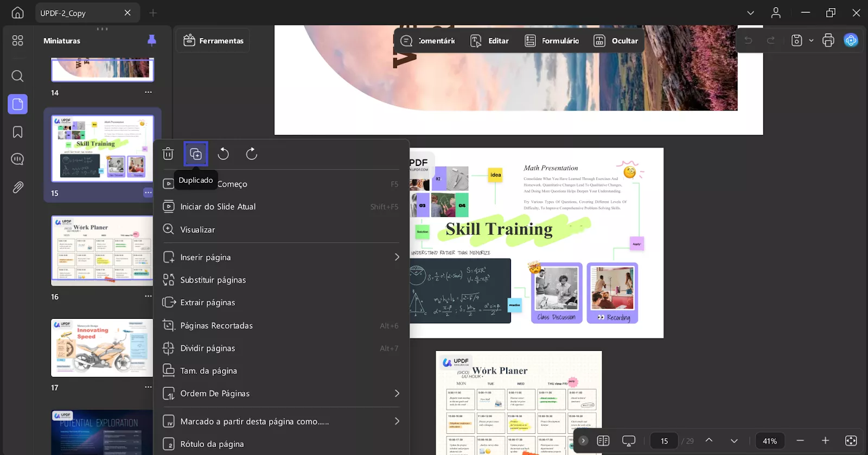
Task: Open the attachments paperclip panel
Action: tap(17, 188)
